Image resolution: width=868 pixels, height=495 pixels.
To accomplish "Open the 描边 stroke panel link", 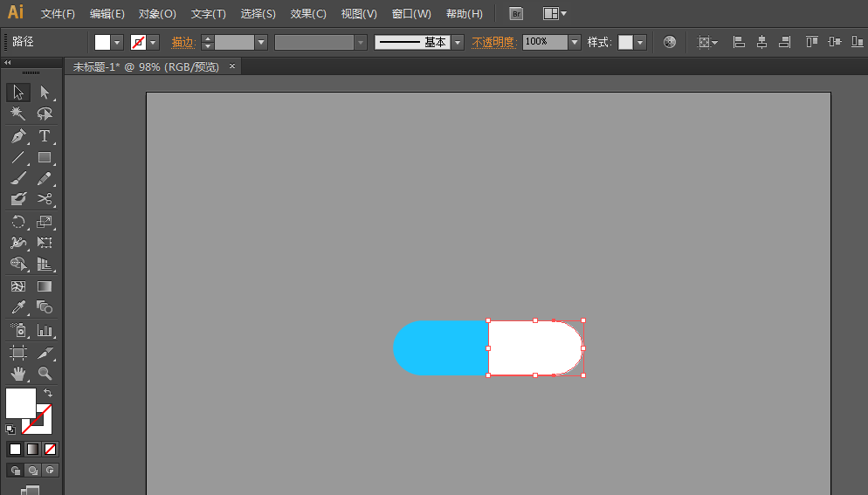I will (183, 42).
